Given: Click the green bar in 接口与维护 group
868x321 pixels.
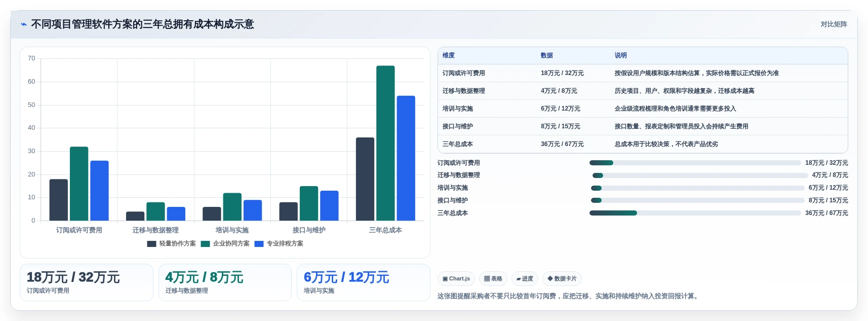Looking at the screenshot, I should tap(309, 203).
